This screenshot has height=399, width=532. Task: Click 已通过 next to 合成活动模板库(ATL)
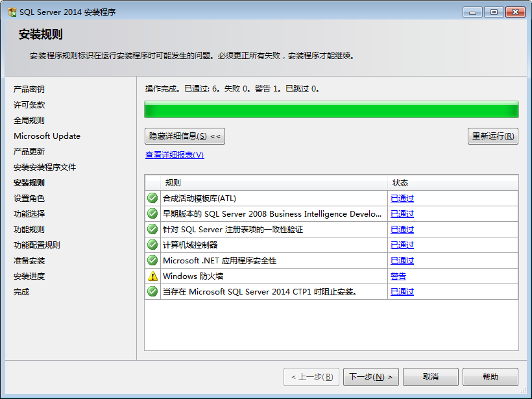pos(402,198)
